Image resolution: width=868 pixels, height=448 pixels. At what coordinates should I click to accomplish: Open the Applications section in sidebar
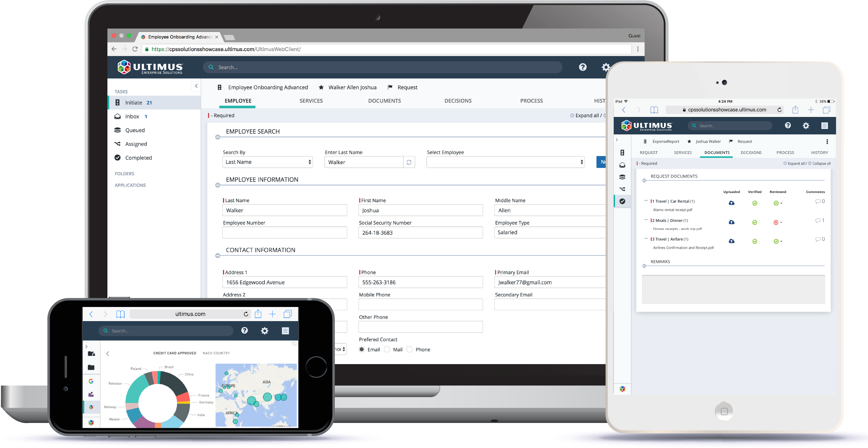click(130, 185)
